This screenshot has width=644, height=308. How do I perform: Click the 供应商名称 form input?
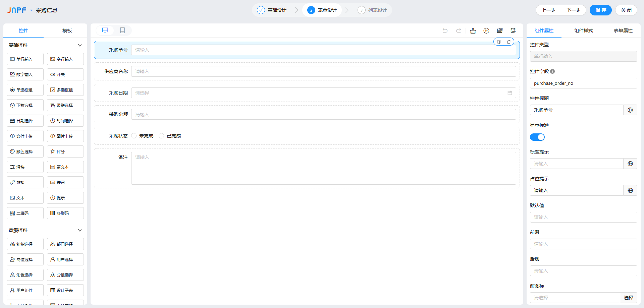(x=324, y=71)
